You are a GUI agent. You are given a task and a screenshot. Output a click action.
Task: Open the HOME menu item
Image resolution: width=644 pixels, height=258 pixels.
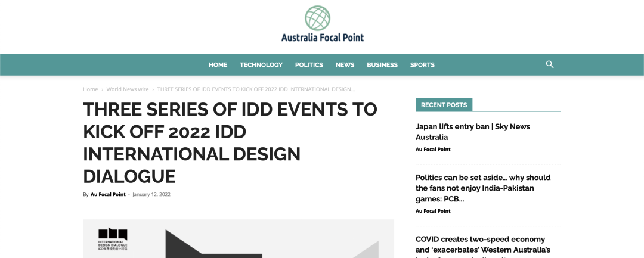[218, 65]
